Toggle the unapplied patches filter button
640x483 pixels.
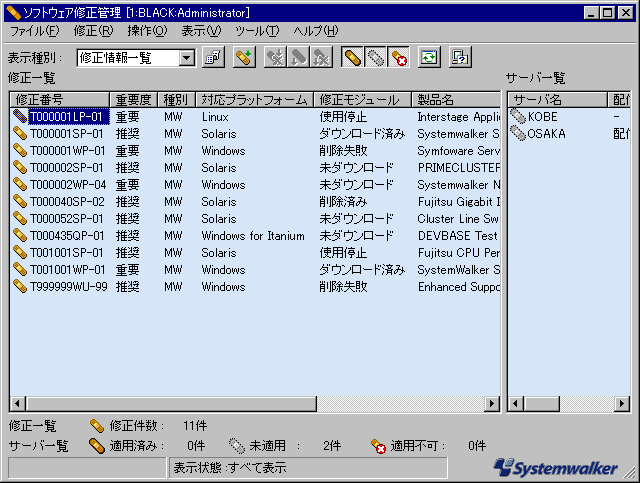click(375, 57)
